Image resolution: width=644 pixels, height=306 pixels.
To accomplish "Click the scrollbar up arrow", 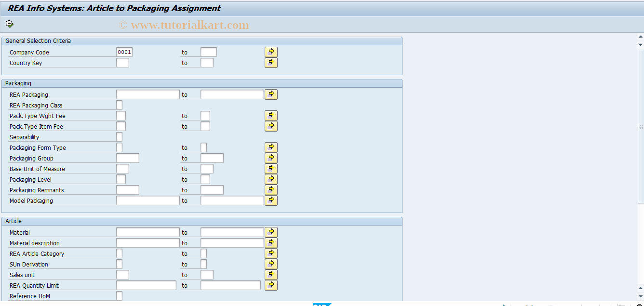I will 640,36.
